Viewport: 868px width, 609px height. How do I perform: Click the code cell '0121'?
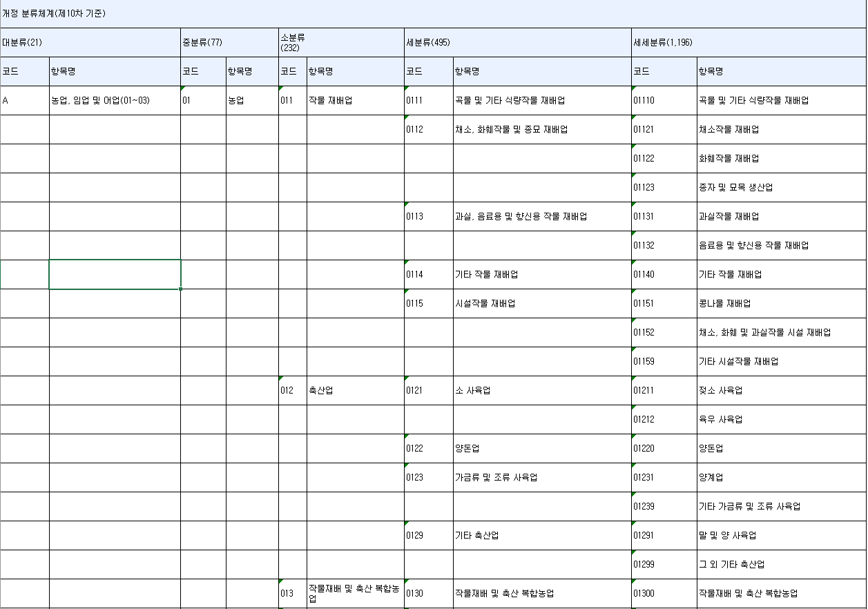click(x=428, y=390)
